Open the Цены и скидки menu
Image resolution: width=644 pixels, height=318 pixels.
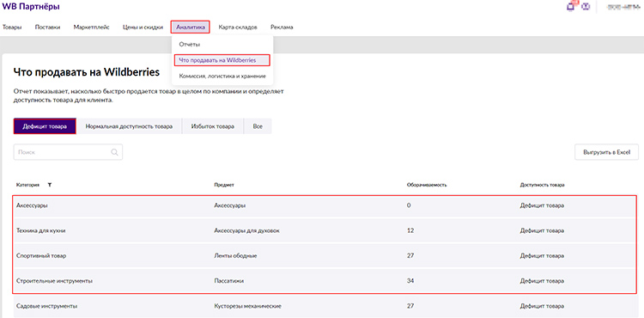click(143, 28)
